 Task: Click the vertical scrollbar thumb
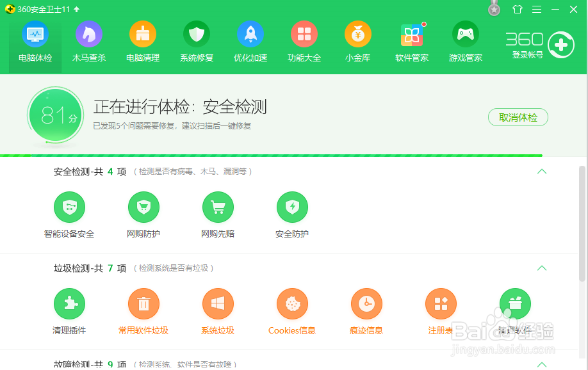point(582,223)
